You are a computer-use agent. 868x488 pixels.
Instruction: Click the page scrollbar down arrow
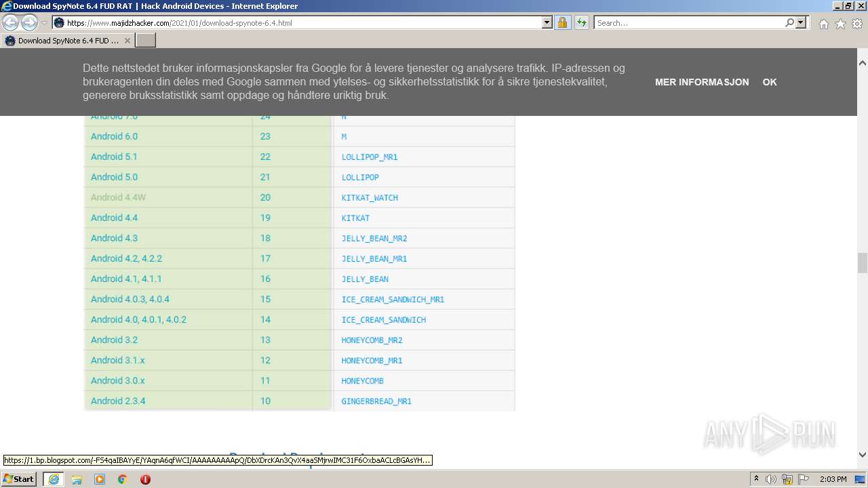tap(862, 455)
